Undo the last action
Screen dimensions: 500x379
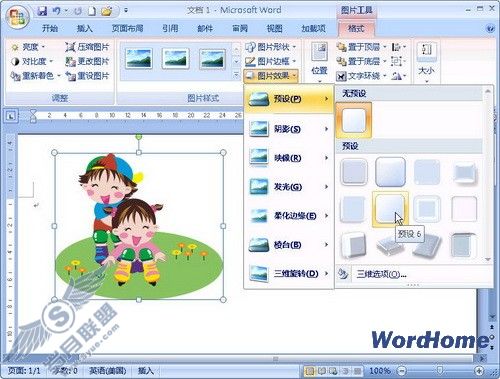pos(57,11)
